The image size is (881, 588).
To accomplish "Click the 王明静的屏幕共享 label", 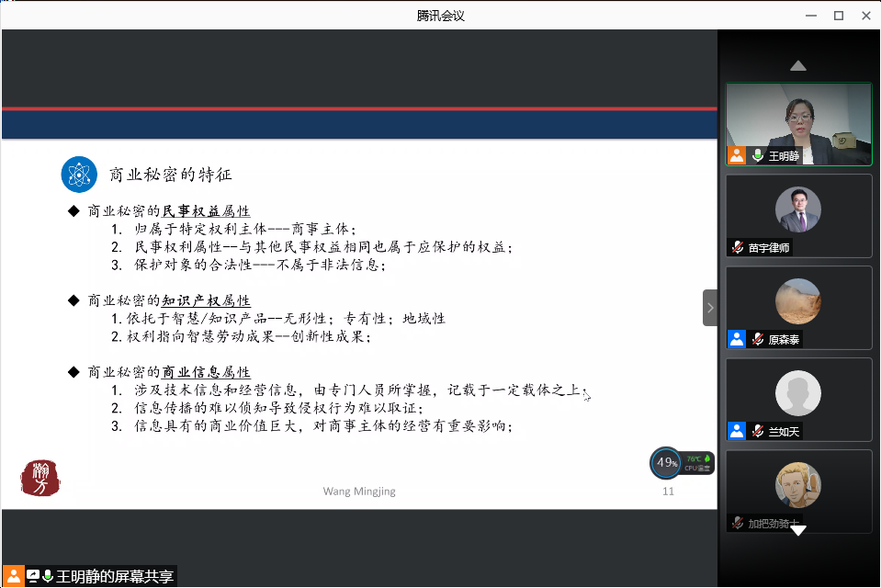I will tap(114, 577).
